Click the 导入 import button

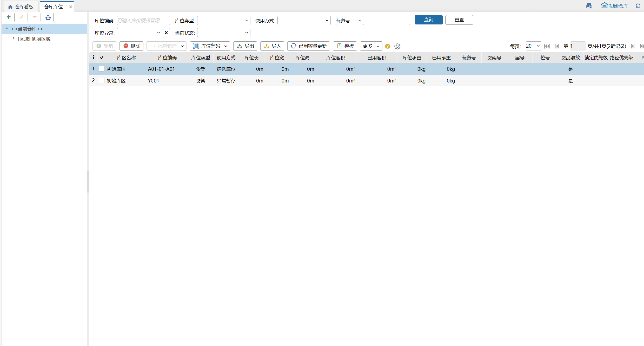click(272, 46)
